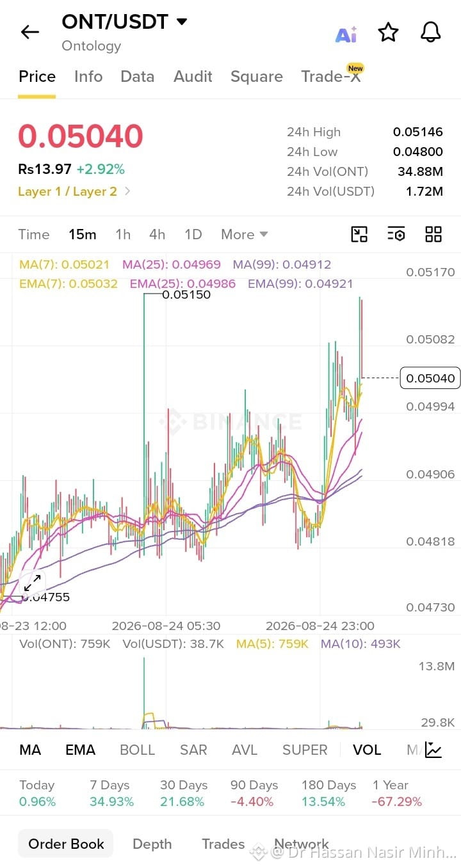461x868 pixels.
Task: Click the 7 Days 34.93% performance
Action: [111, 793]
